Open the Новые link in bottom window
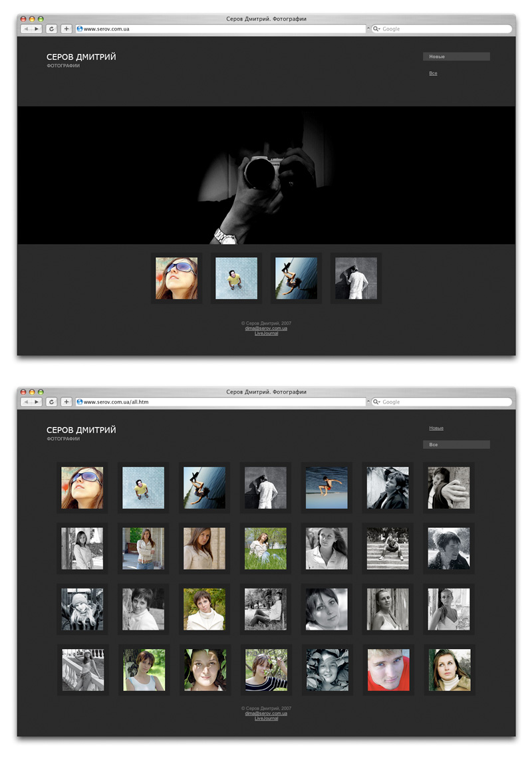 pos(436,428)
